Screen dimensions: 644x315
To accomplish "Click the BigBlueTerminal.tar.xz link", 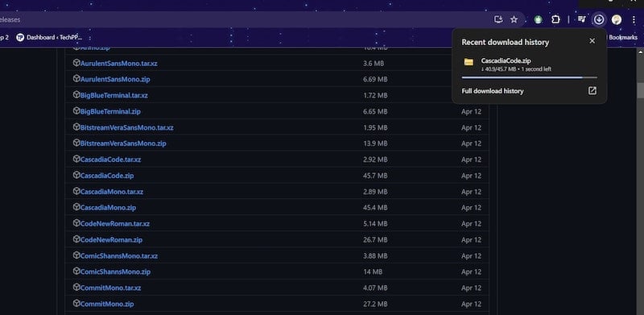I will (x=114, y=95).
